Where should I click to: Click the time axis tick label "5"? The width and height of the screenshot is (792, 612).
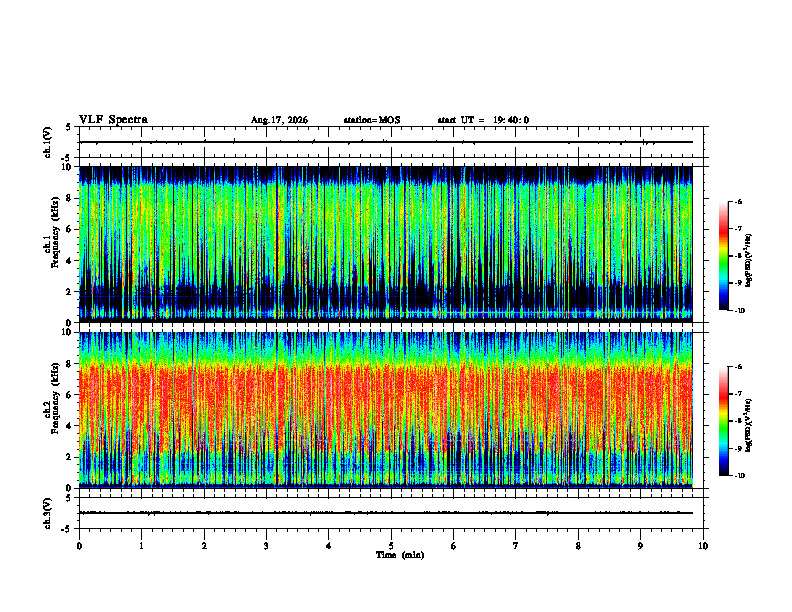tap(391, 546)
